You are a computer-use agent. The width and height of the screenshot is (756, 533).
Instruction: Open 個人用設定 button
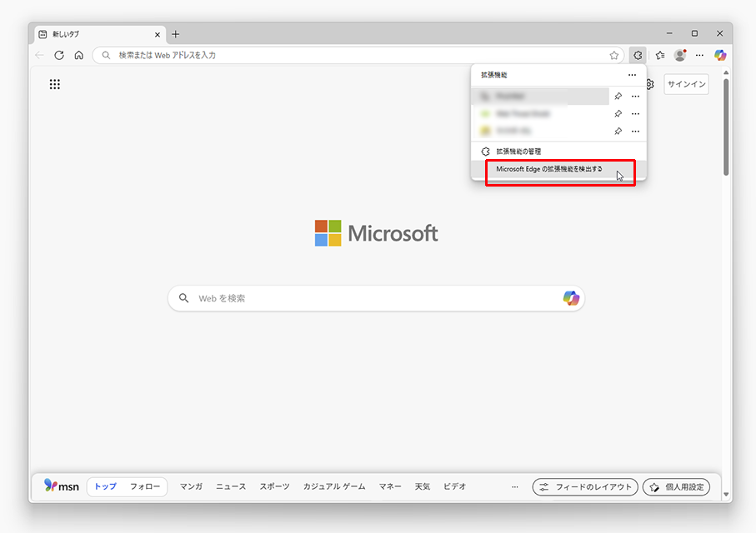pos(677,486)
